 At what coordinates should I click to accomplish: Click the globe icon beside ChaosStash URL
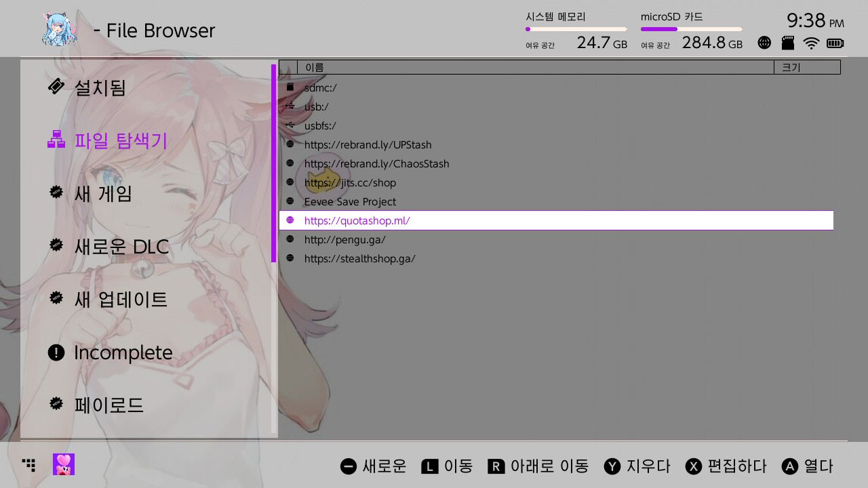tap(290, 163)
